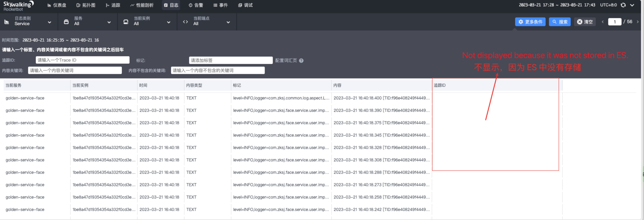Image resolution: width=644 pixels, height=220 pixels.
Task: Switch to the 告警 alarm tab
Action: (x=196, y=5)
